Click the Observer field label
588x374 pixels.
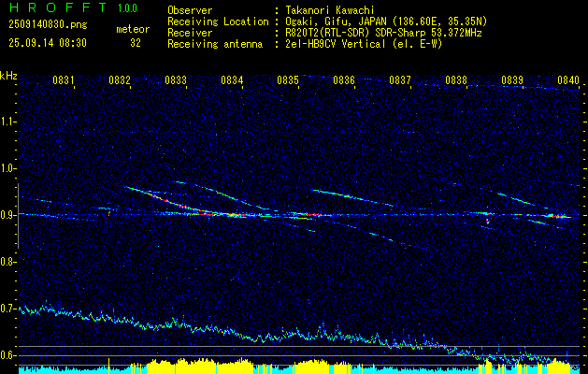(190, 10)
